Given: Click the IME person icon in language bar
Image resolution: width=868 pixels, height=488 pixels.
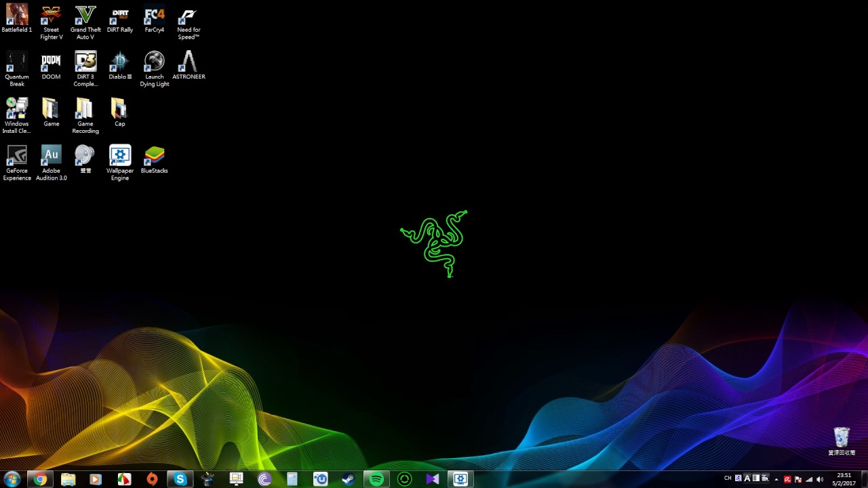Looking at the screenshot, I should [738, 479].
